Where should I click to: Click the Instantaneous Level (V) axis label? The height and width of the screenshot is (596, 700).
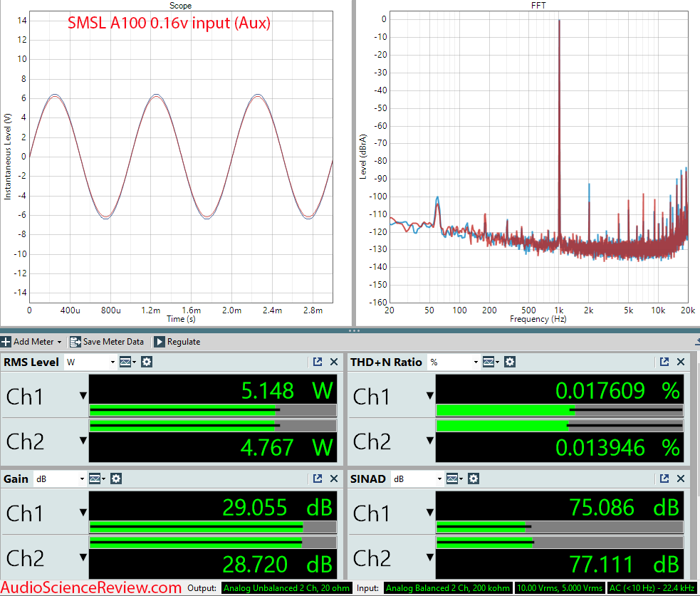click(x=7, y=156)
